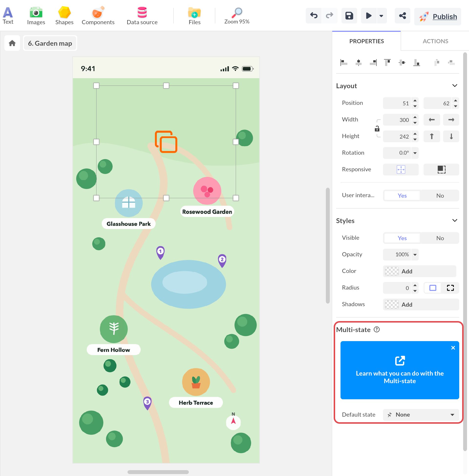Preview the app with the play button
The height and width of the screenshot is (476, 469).
[369, 16]
